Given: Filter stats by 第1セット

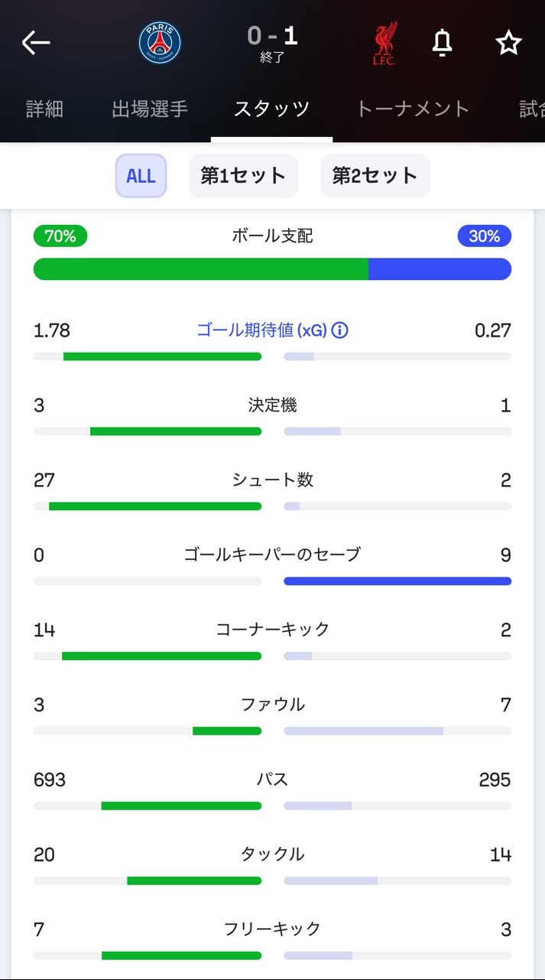Looking at the screenshot, I should (x=243, y=176).
